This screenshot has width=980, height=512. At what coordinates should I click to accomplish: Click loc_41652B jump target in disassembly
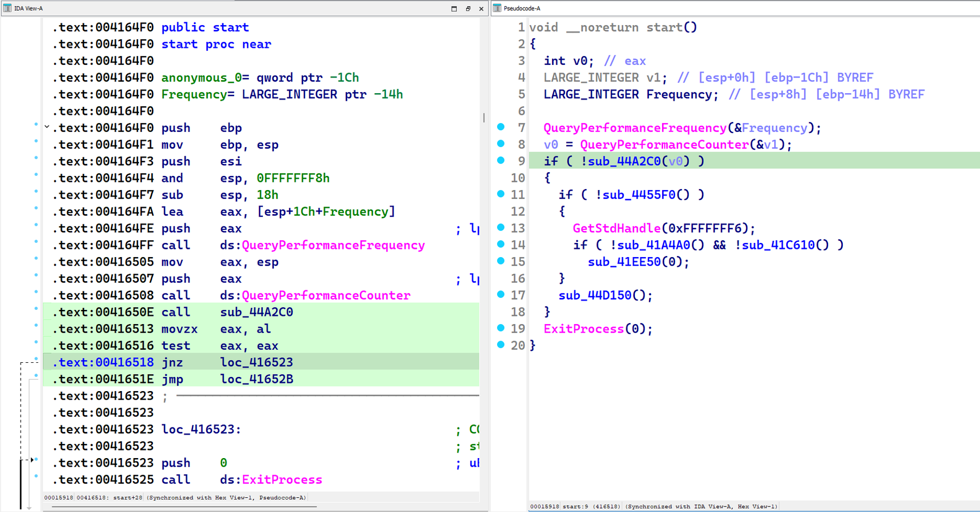pos(256,379)
